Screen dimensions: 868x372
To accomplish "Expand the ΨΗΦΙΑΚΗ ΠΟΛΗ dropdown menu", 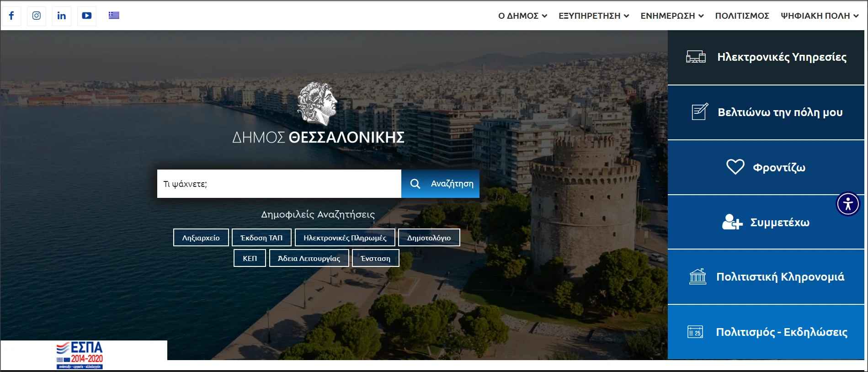I will (x=820, y=16).
